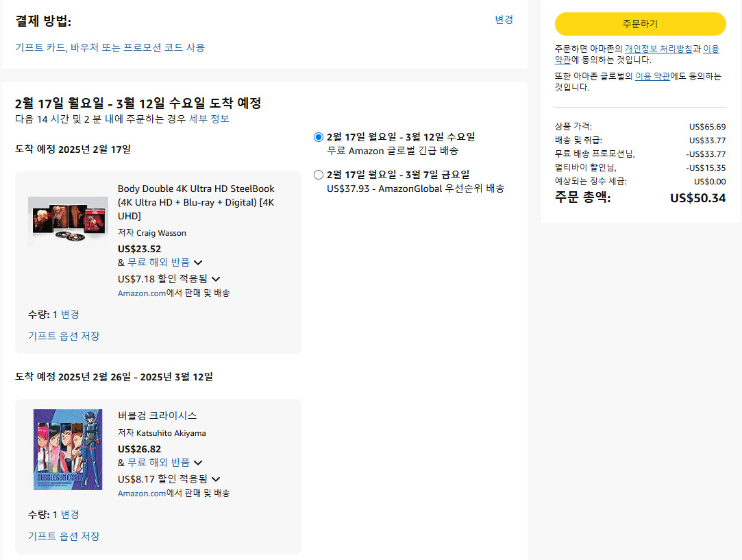The width and height of the screenshot is (742, 560).
Task: Click 무료 해외 반품 link under 버블검 크라이시스
Action: tap(158, 463)
